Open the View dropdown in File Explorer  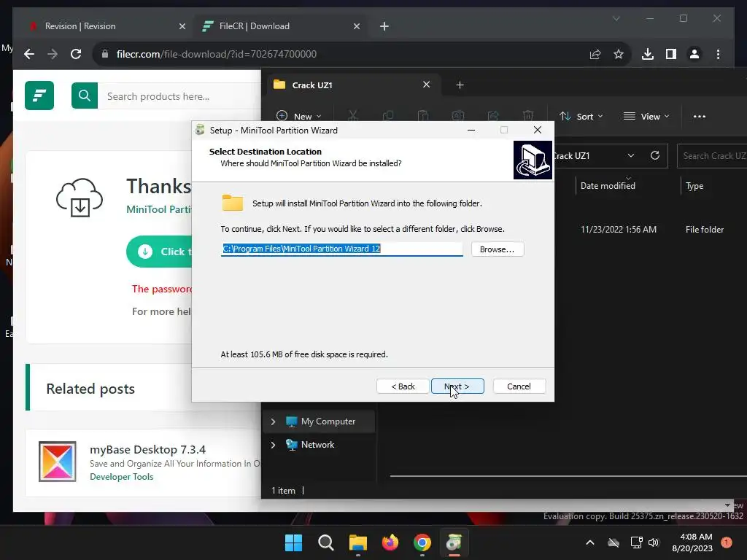coord(646,116)
